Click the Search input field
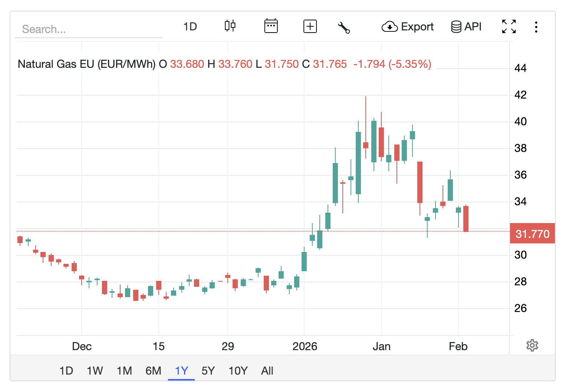The height and width of the screenshot is (392, 569). tap(89, 29)
